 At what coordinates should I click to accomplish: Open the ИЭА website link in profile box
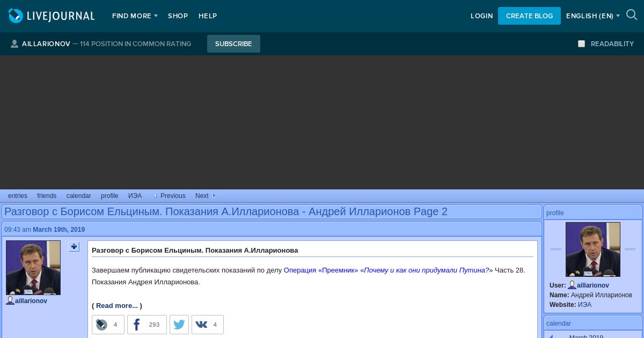point(584,305)
